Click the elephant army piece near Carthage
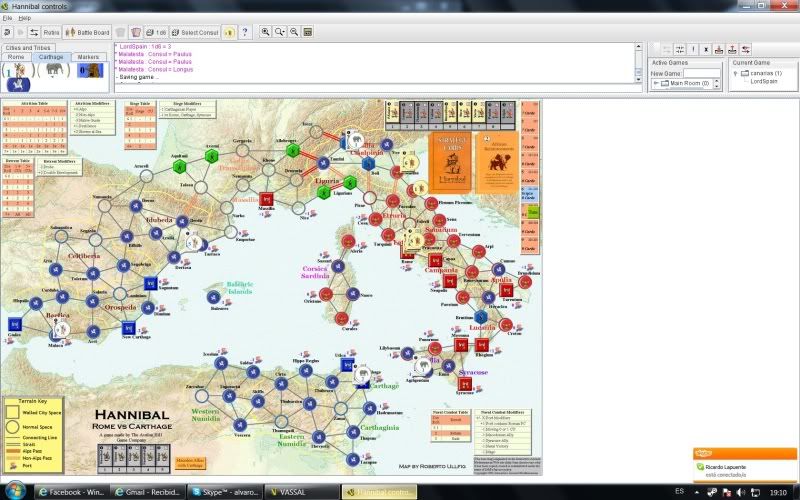The height and width of the screenshot is (500, 800). (x=362, y=374)
